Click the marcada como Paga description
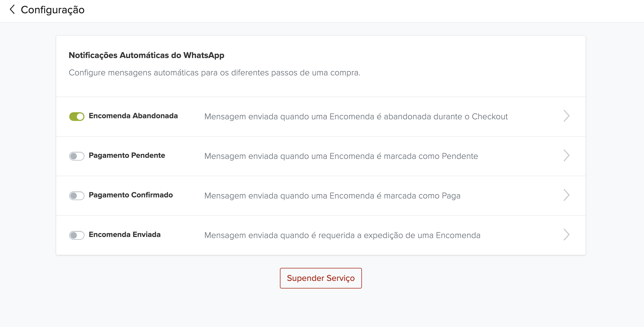Viewport: 644px width, 327px height. coord(332,196)
